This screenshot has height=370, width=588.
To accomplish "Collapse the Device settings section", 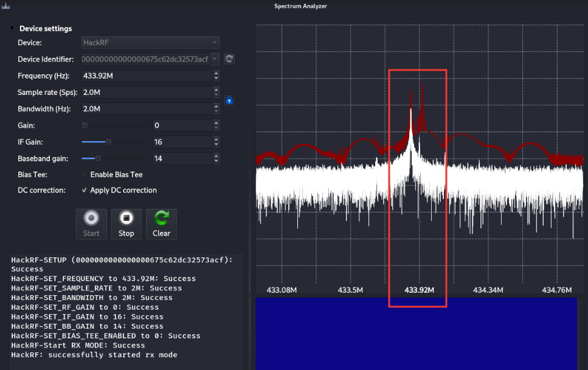I will 12,29.
